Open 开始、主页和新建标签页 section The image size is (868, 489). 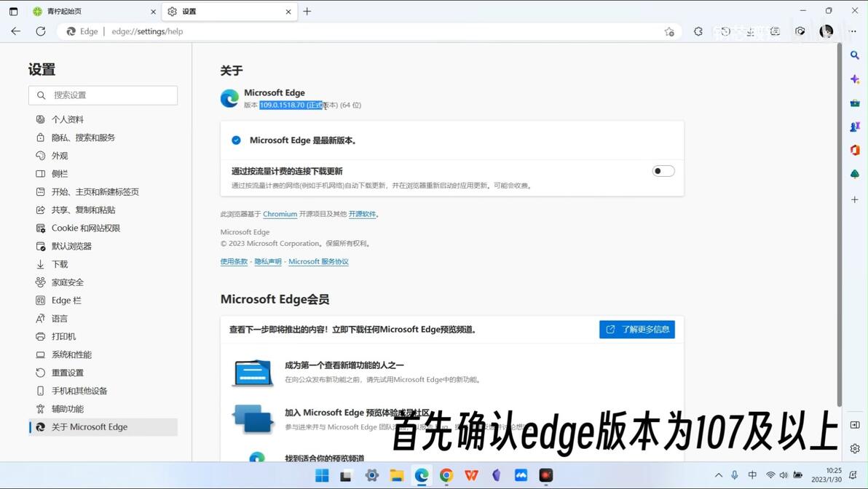pyautogui.click(x=103, y=192)
